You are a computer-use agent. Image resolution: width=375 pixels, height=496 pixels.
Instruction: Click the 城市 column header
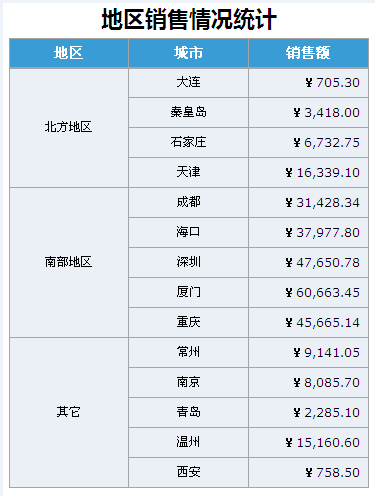[x=188, y=53]
